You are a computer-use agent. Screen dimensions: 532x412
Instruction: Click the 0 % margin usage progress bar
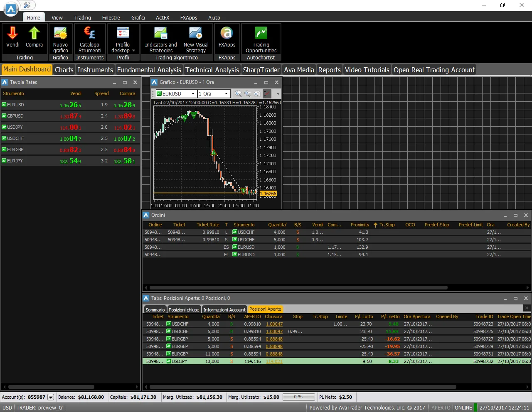click(x=298, y=397)
